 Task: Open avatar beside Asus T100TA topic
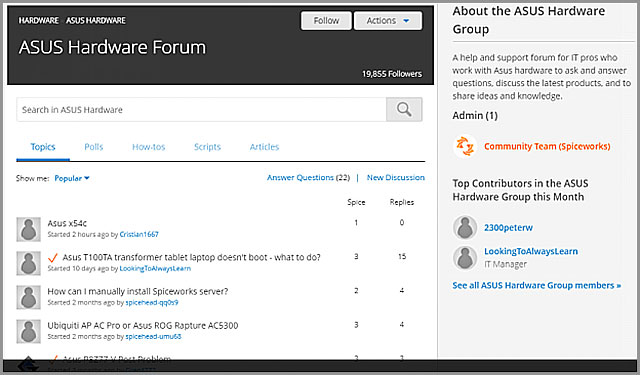coord(29,263)
